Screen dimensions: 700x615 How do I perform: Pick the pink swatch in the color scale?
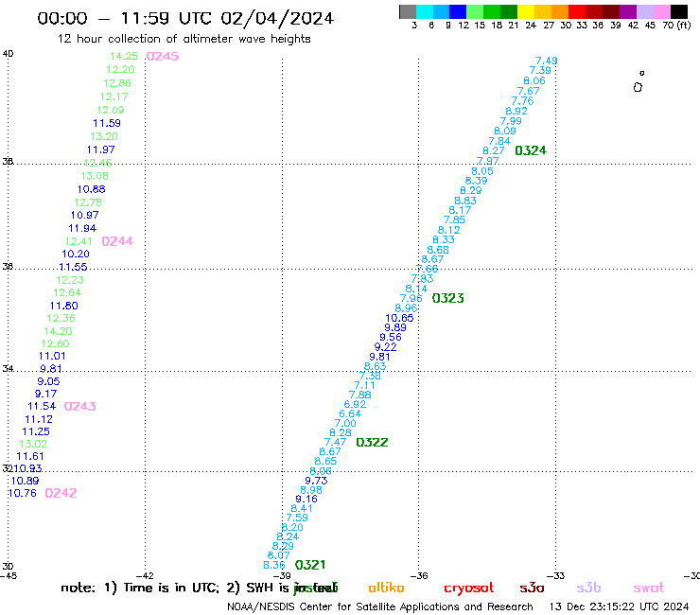pos(661,11)
